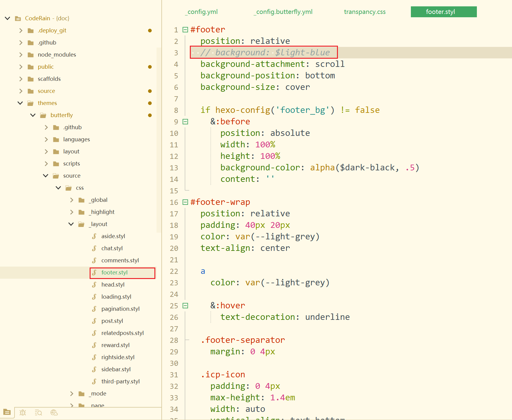Click the scaffolds folder icon

pos(31,79)
